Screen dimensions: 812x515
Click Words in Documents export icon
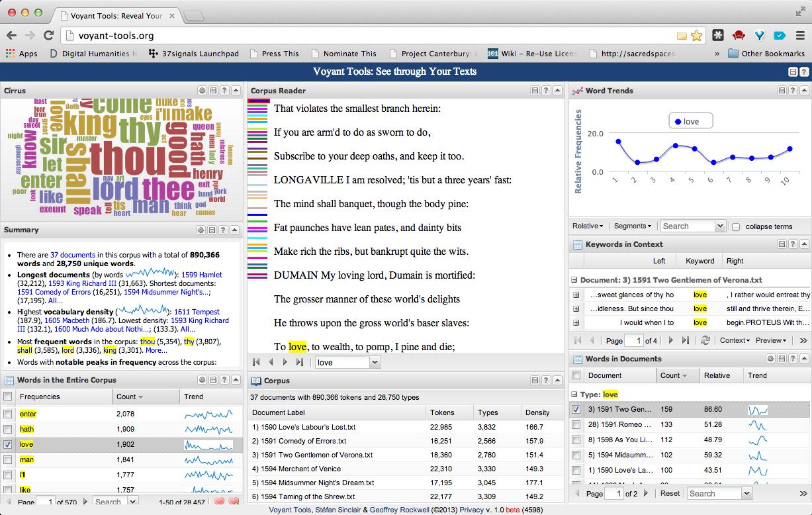coord(782,359)
